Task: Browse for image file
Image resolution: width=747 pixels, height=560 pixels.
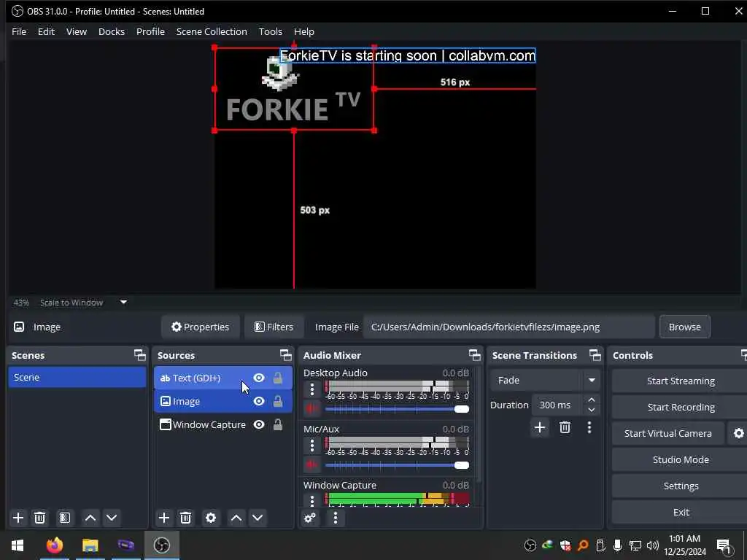Action: (684, 327)
